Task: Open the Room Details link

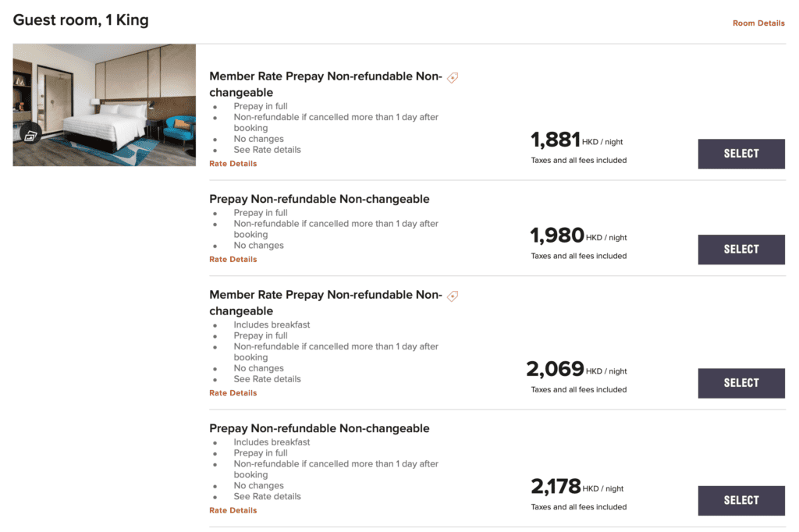Action: pos(758,23)
